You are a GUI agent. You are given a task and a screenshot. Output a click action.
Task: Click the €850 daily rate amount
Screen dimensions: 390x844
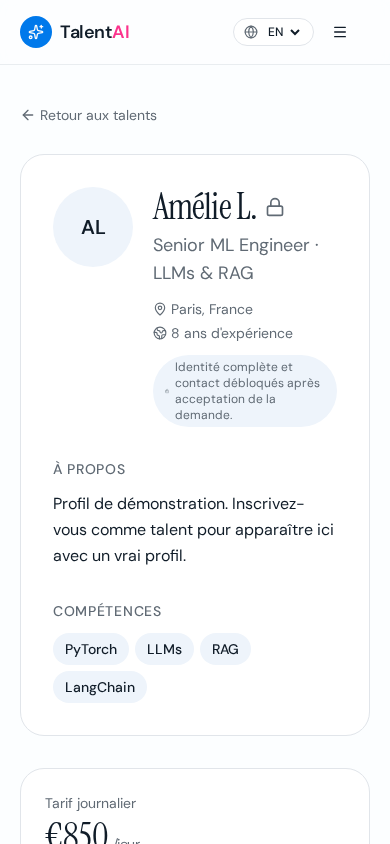tap(76, 834)
